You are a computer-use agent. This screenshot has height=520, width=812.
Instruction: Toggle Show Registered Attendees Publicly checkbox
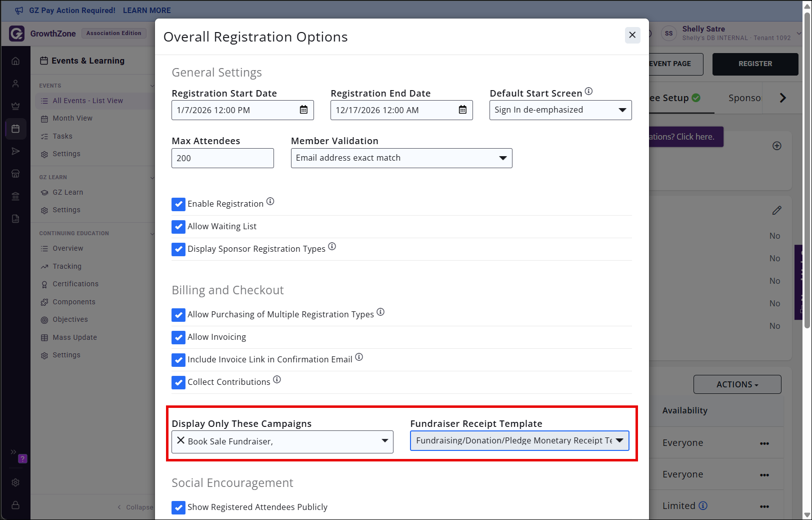pos(178,507)
